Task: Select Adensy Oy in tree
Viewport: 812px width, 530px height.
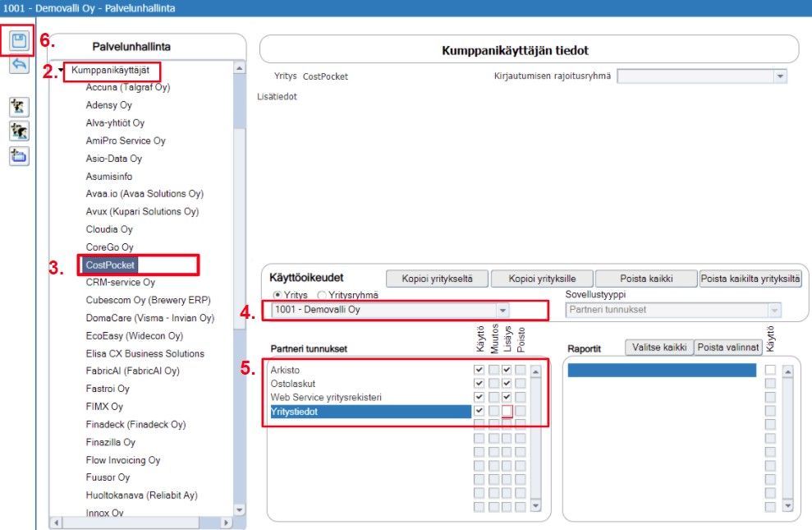Action: 108,104
